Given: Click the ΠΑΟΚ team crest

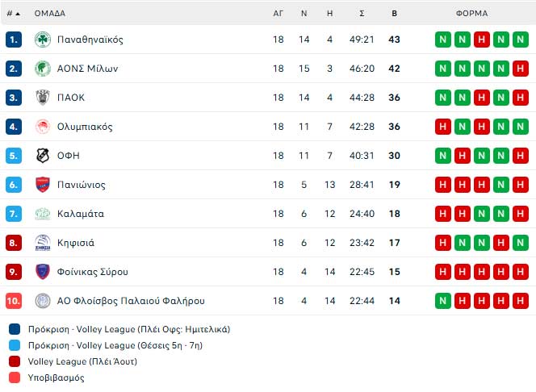Looking at the screenshot, I should click(43, 98).
